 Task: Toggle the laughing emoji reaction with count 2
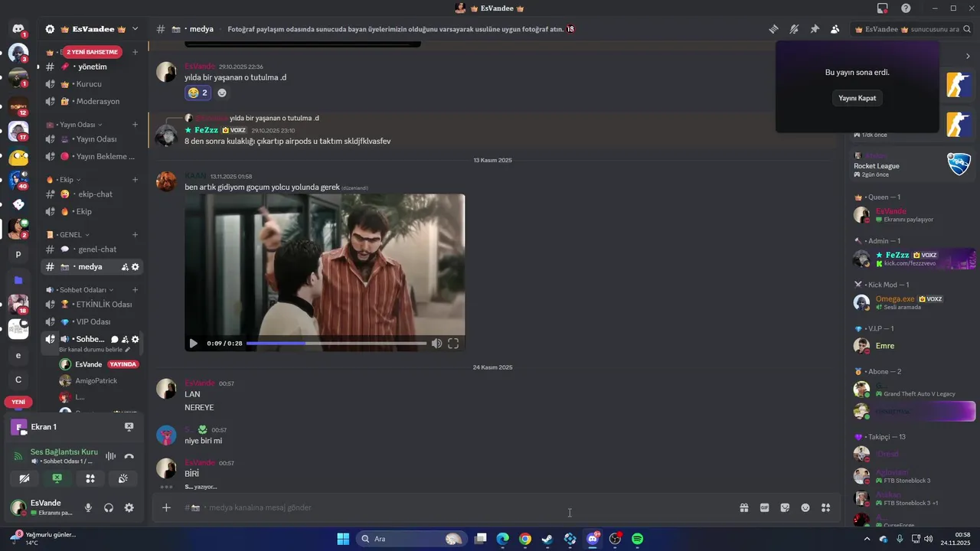tap(198, 93)
